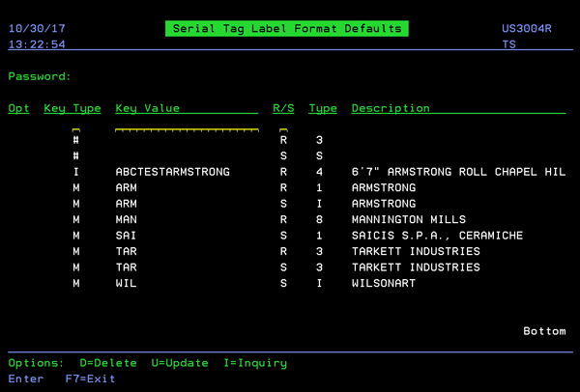Click the R/S column header

[283, 108]
